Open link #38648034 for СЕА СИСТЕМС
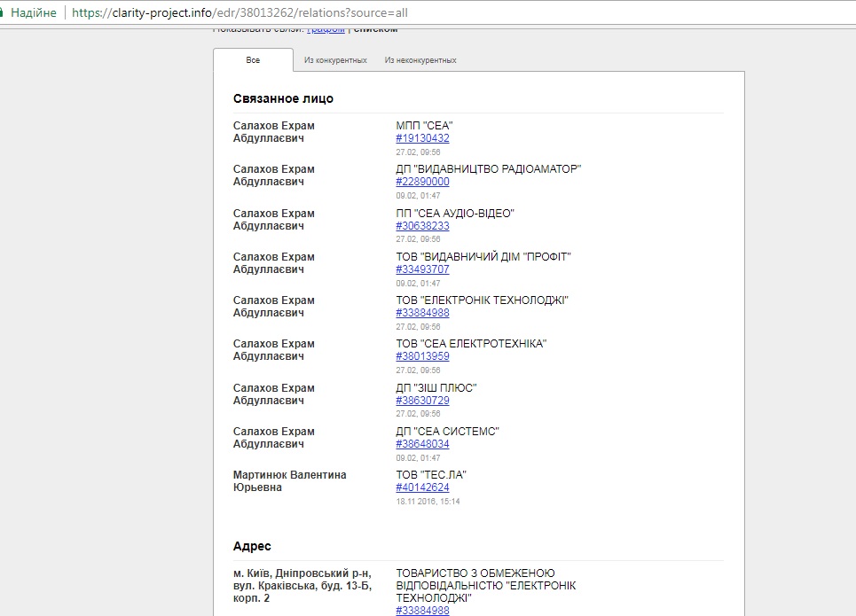856x616 pixels. (x=422, y=444)
